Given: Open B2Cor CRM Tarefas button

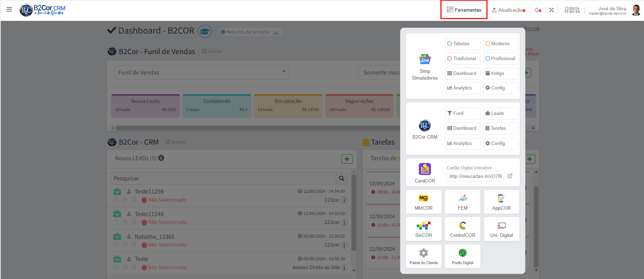Looking at the screenshot, I should tap(500, 128).
